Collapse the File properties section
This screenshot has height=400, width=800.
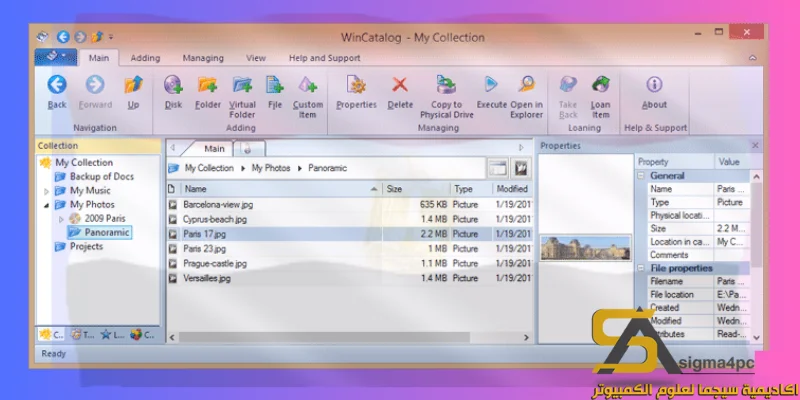[641, 268]
